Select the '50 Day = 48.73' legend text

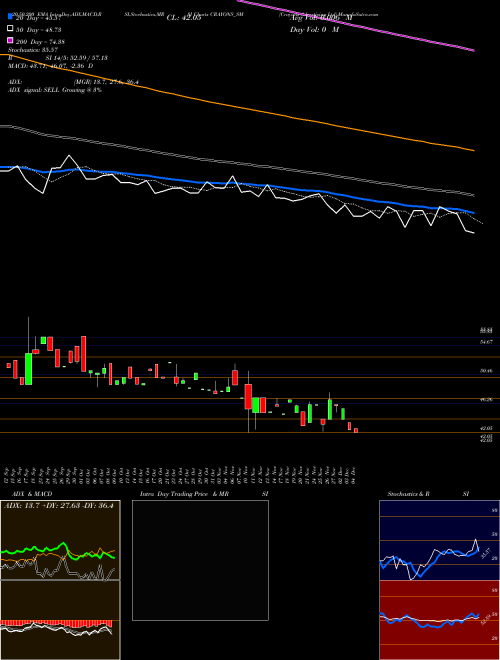39,30
